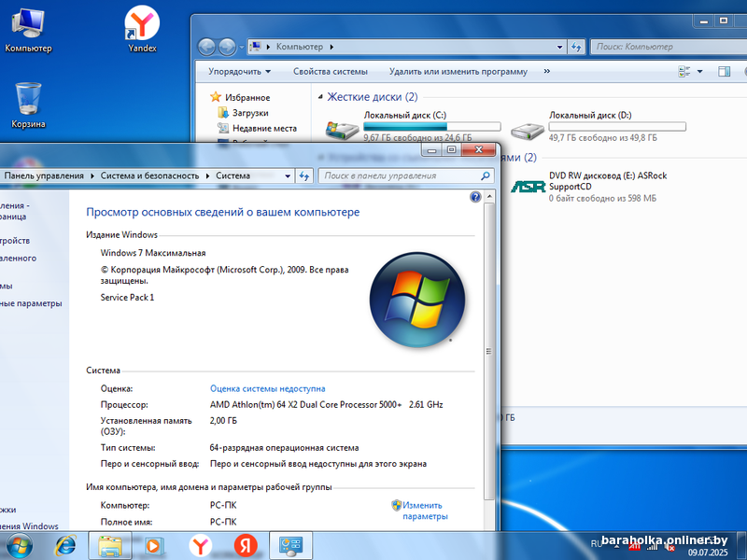Toggle the preview pane icon in Explorer
The width and height of the screenshot is (747, 560).
(725, 72)
